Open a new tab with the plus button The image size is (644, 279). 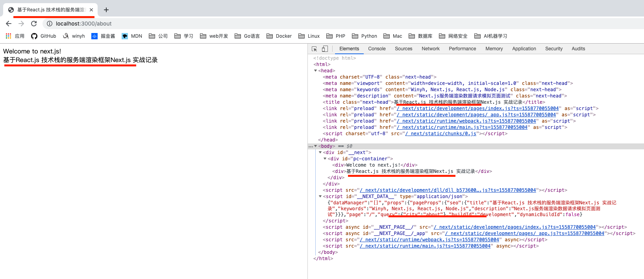point(106,10)
